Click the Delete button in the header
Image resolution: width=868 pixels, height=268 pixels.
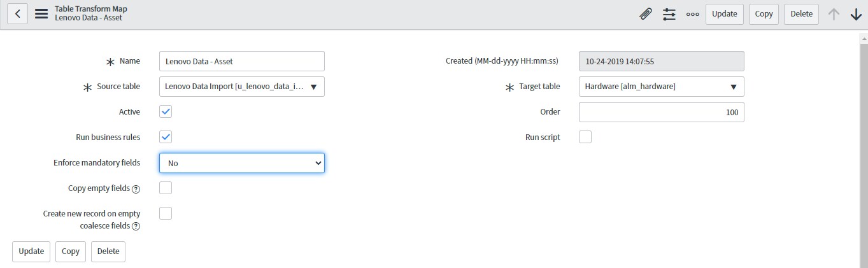801,14
